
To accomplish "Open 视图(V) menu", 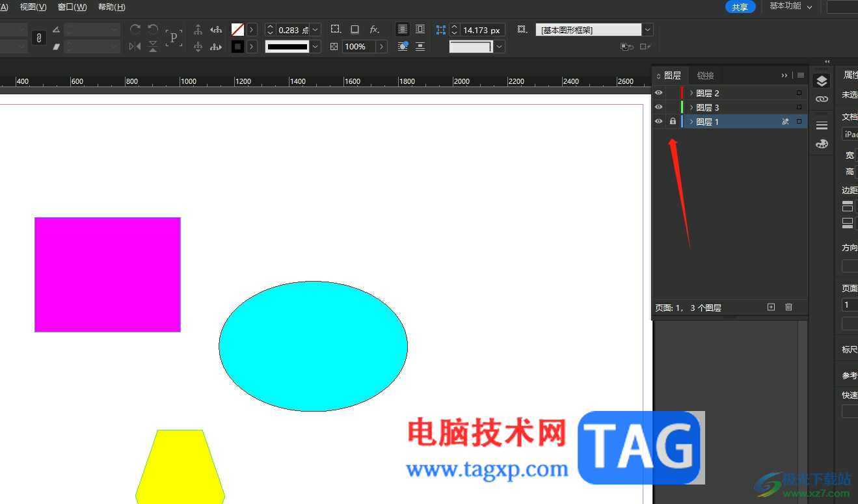I will 33,7.
